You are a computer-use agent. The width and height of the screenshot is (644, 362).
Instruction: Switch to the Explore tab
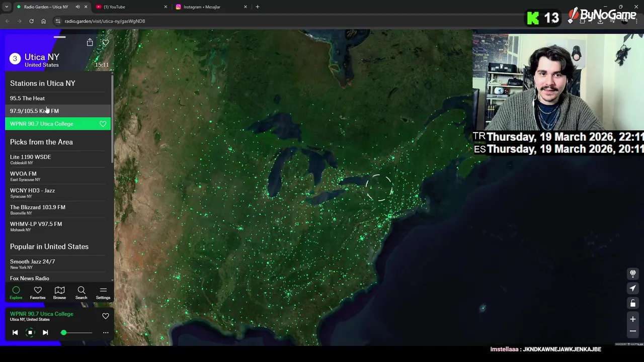coord(16,293)
